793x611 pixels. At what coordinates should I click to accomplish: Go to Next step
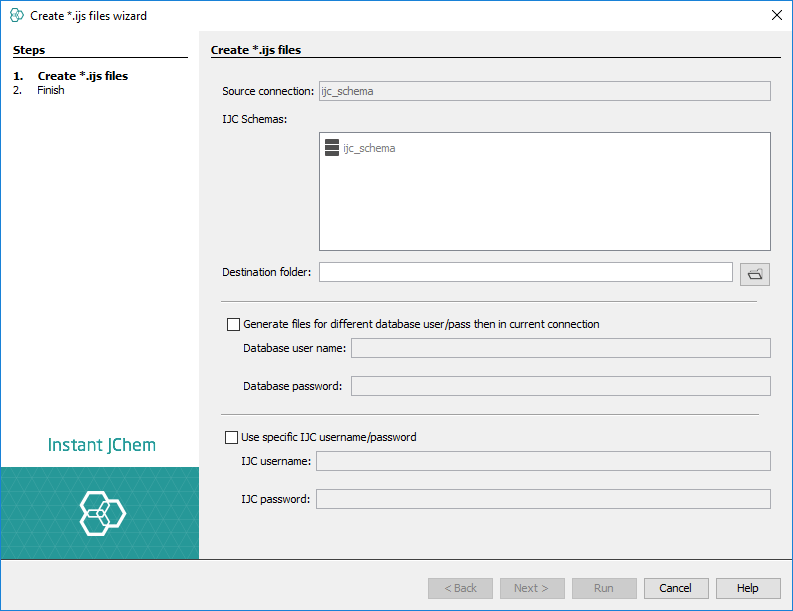pos(532,588)
